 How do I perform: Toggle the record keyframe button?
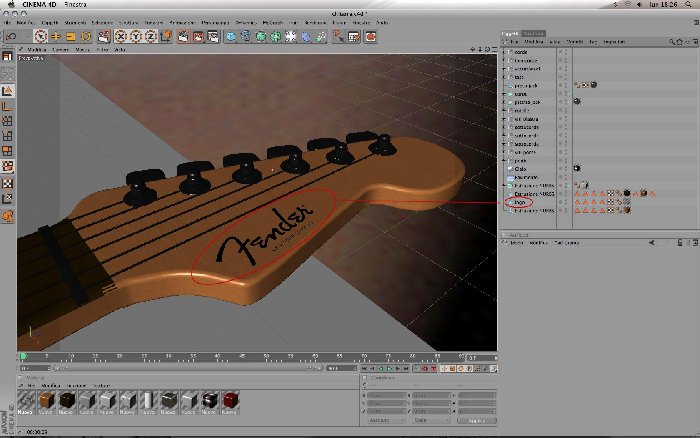pyautogui.click(x=425, y=368)
